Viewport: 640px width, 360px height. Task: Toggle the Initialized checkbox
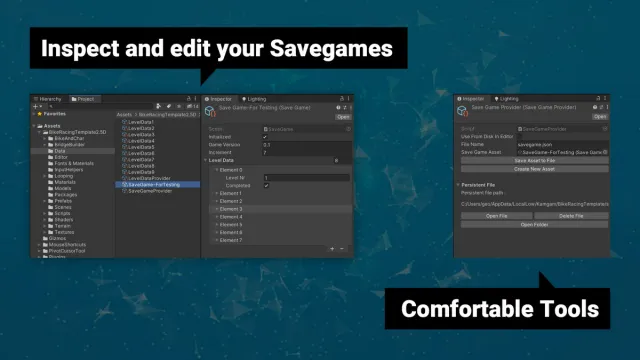[x=265, y=137]
